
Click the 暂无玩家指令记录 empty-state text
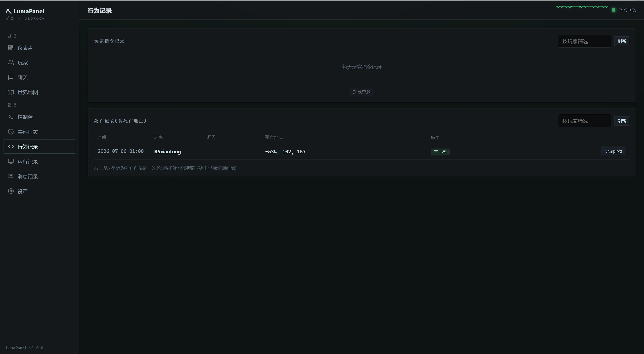point(362,67)
